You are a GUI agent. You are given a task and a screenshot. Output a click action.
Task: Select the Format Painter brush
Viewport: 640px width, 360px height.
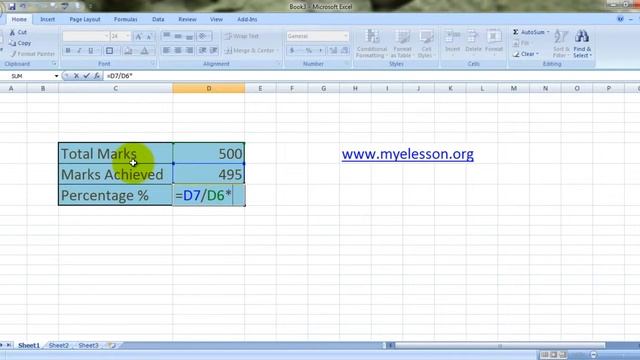pos(13,54)
